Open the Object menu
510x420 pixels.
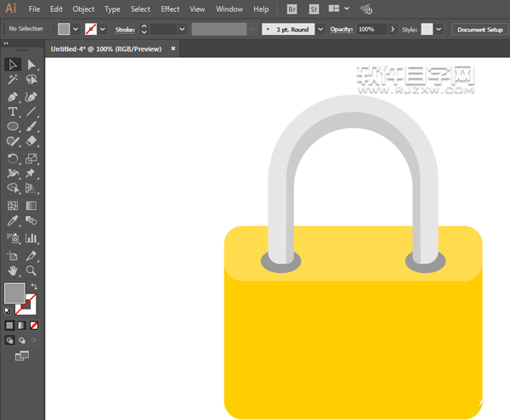tap(83, 9)
